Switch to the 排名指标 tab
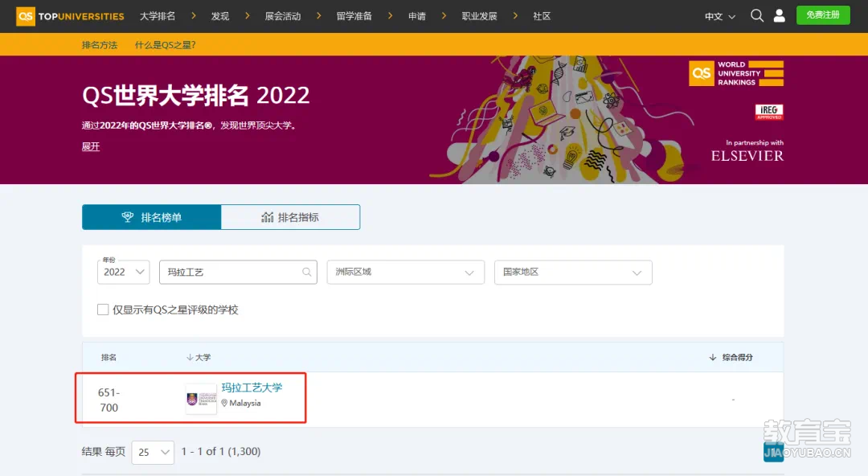This screenshot has width=868, height=476. point(290,216)
